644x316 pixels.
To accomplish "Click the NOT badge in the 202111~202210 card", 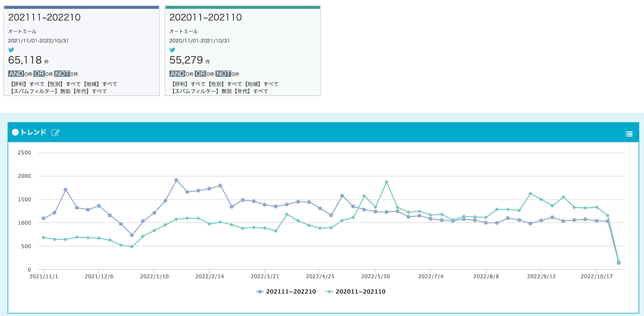I will pos(62,74).
